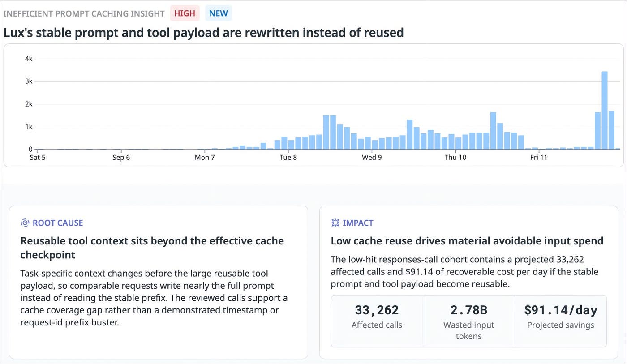Click the "Mon 7" x-axis label
The width and height of the screenshot is (627, 364).
[x=205, y=158]
